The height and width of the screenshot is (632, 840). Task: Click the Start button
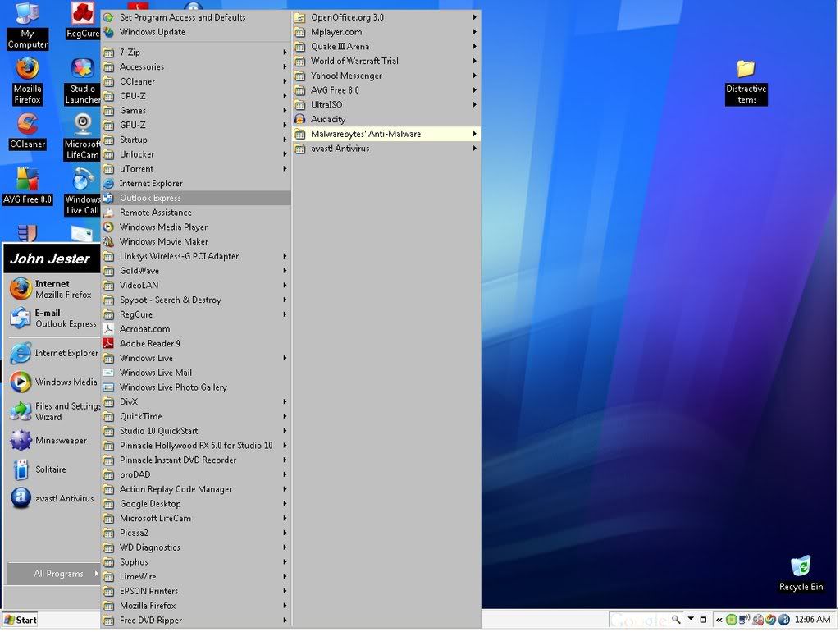[x=21, y=620]
